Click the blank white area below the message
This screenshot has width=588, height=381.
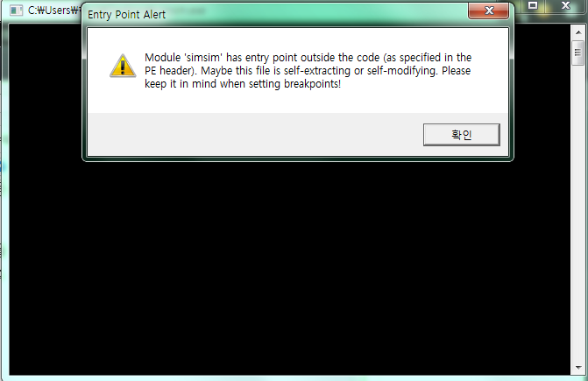pyautogui.click(x=298, y=102)
